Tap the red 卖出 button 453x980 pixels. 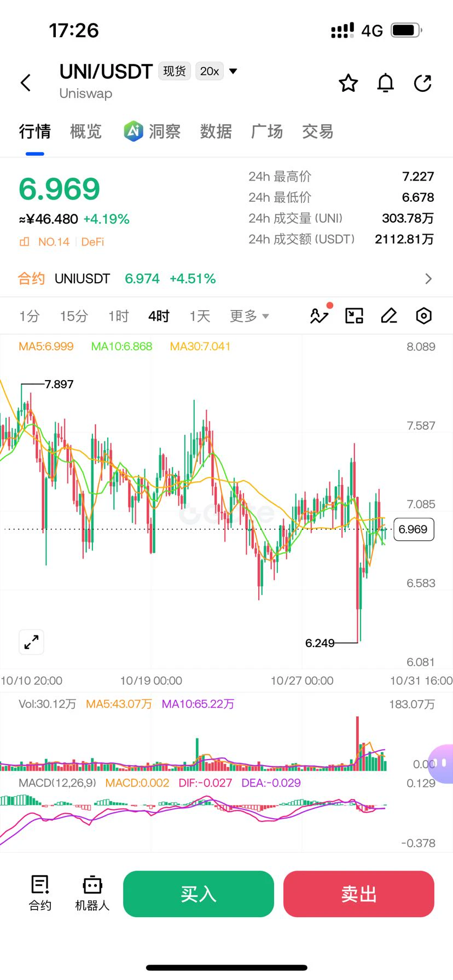[359, 894]
